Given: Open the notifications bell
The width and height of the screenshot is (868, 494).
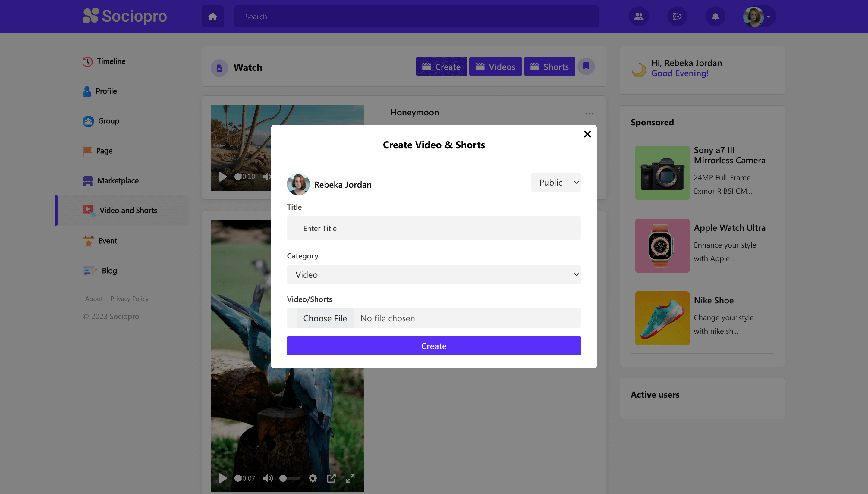Looking at the screenshot, I should [x=715, y=16].
